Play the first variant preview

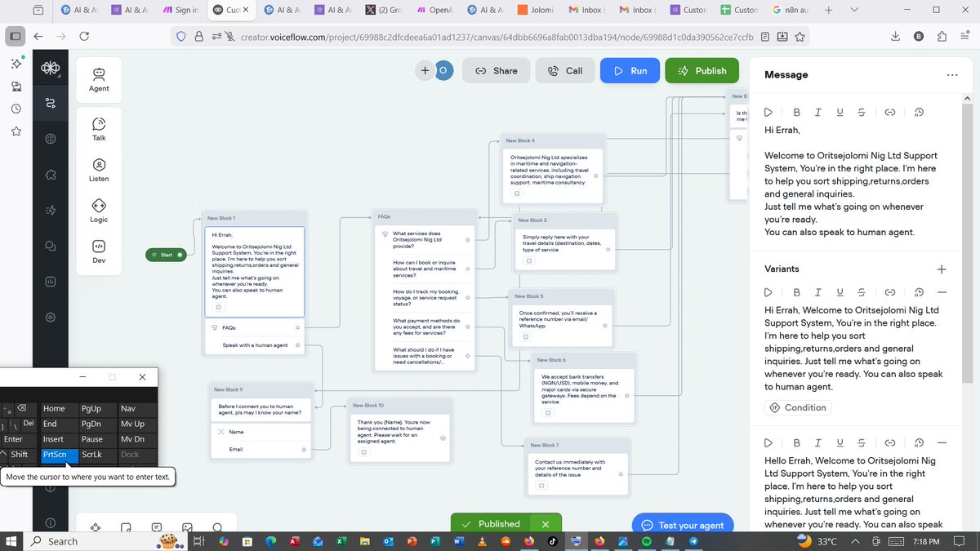click(x=768, y=292)
